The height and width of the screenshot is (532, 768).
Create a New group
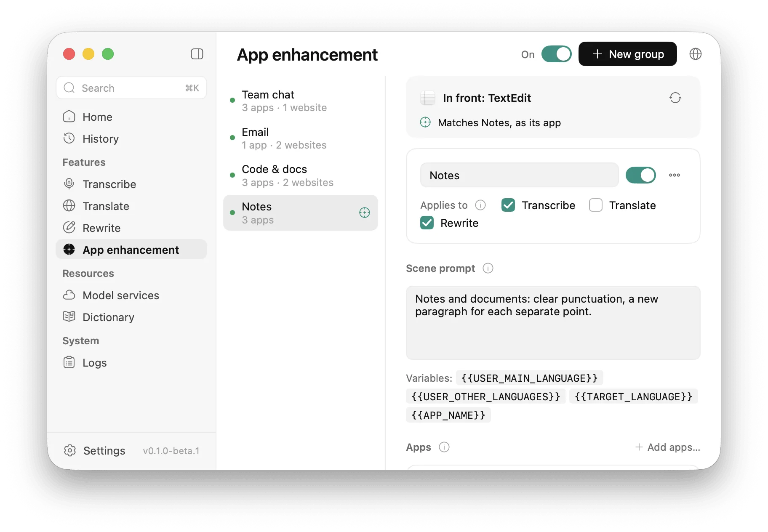(627, 54)
